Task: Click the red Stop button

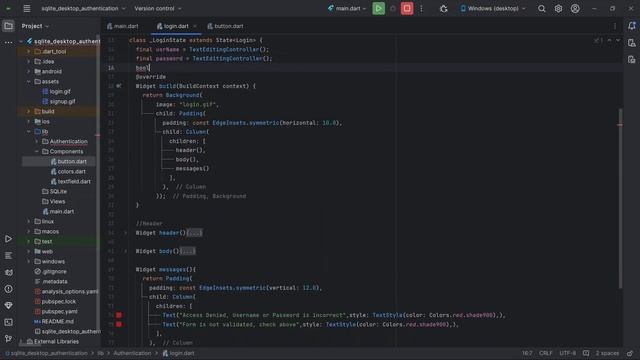Action: tap(407, 8)
